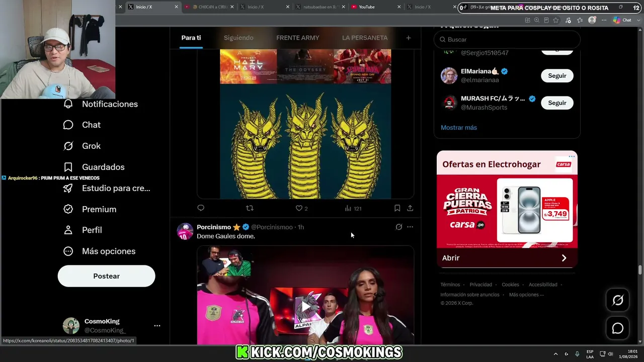Click the ESP LAA language indicator
644x362 pixels.
coord(590,354)
